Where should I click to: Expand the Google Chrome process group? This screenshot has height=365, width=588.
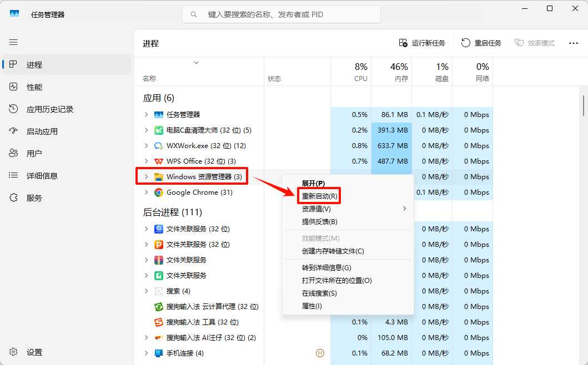point(146,192)
